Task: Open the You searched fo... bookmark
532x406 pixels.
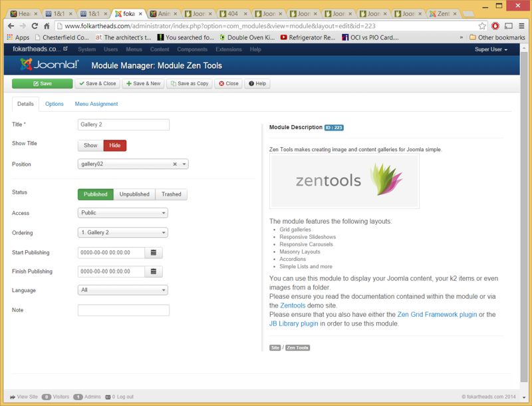Action: click(x=186, y=37)
